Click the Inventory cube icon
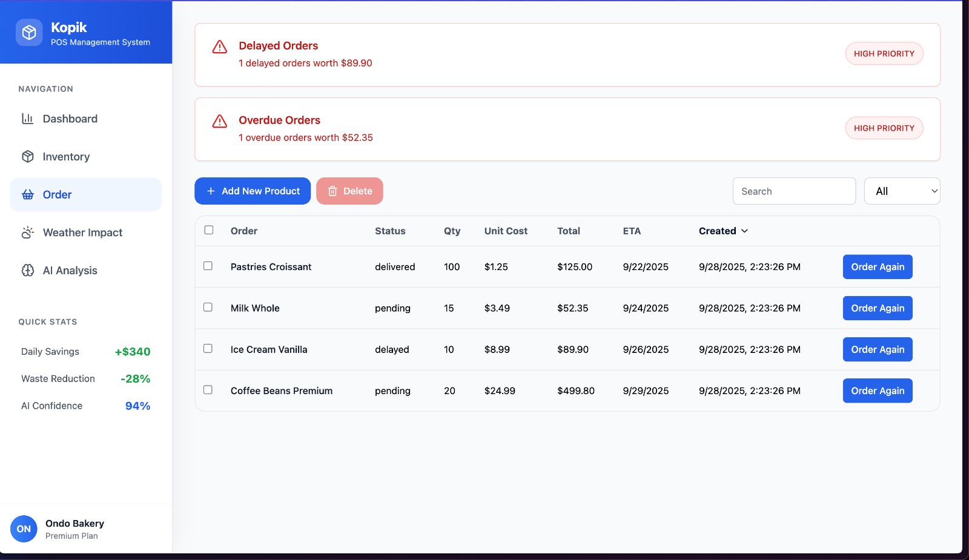This screenshot has height=560, width=969. (27, 157)
